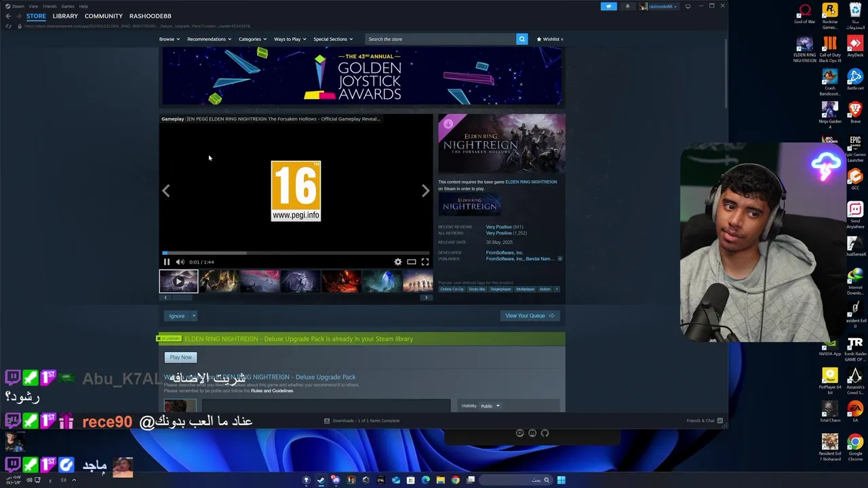Launch Google Chrome from the taskbar

coord(456,480)
